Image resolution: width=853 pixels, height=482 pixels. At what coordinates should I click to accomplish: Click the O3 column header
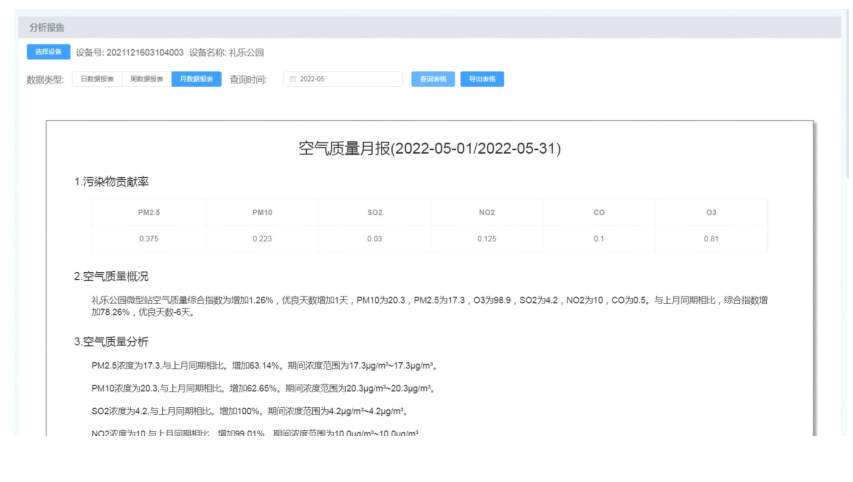711,212
